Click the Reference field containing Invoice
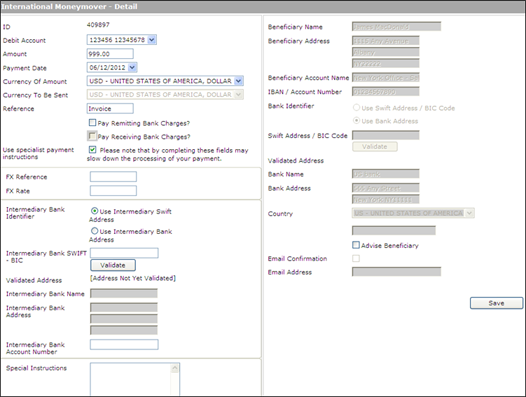This screenshot has height=397, width=526. click(110, 108)
